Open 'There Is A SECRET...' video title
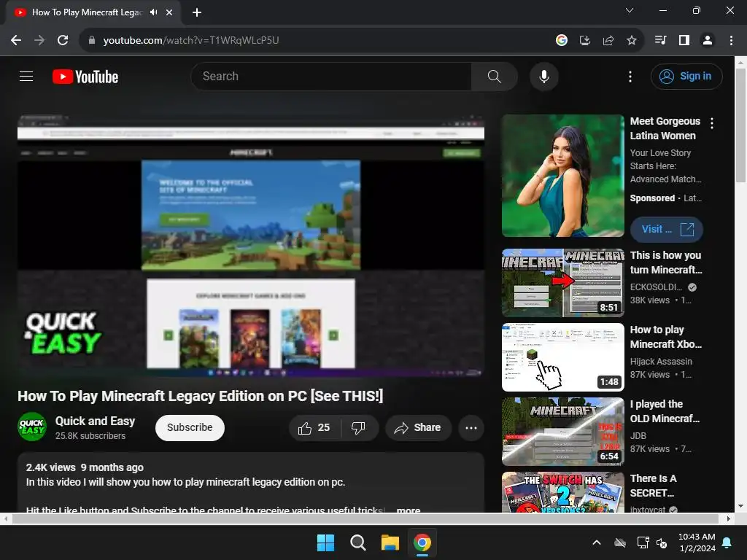This screenshot has height=560, width=747. pyautogui.click(x=653, y=485)
